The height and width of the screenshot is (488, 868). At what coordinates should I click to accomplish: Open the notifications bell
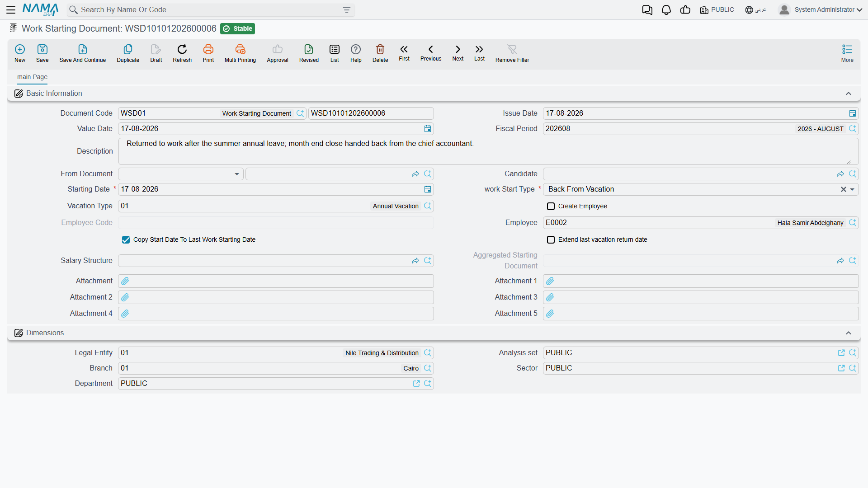click(666, 10)
